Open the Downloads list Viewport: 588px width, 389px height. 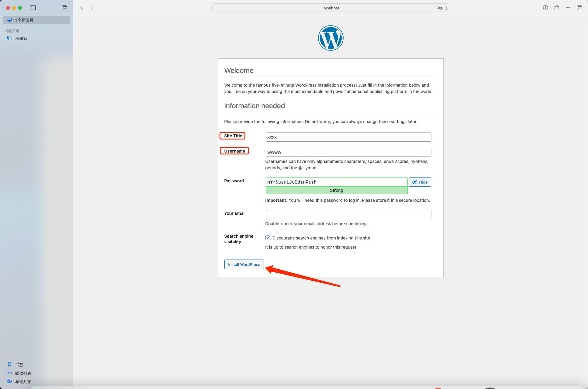[x=545, y=8]
